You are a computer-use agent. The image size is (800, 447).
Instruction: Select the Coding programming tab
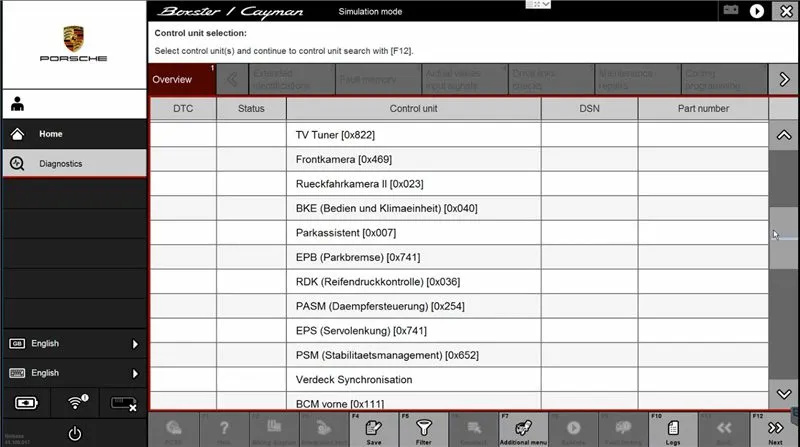(724, 79)
